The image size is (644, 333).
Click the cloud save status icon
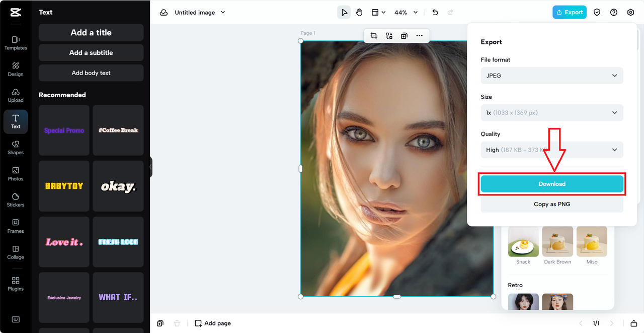tap(164, 13)
